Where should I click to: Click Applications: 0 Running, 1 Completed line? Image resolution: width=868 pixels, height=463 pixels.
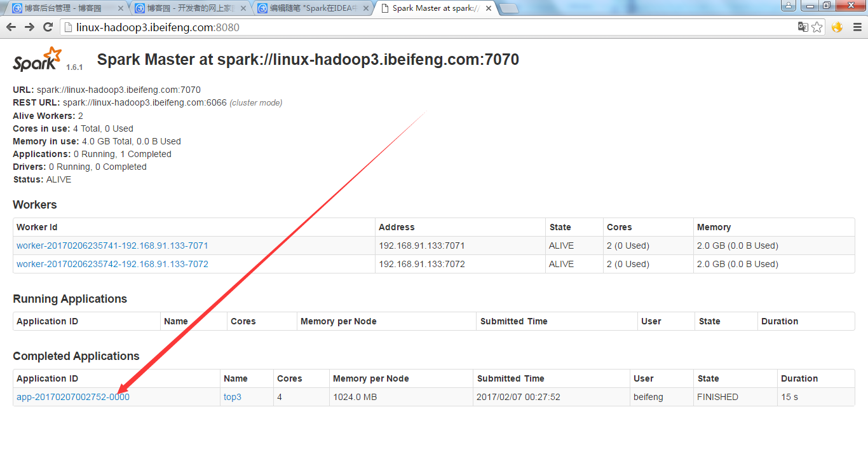coord(92,154)
